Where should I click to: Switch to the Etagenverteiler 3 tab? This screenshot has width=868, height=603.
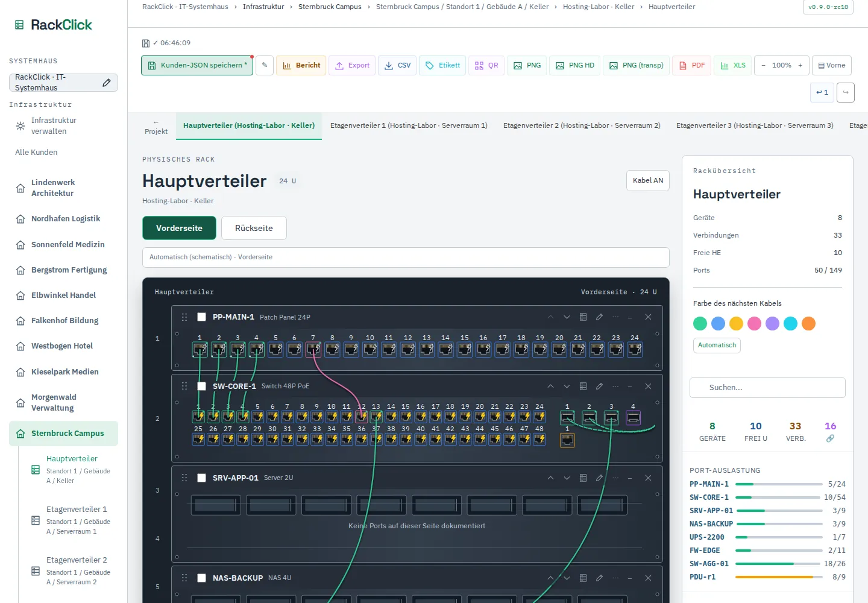click(x=755, y=125)
